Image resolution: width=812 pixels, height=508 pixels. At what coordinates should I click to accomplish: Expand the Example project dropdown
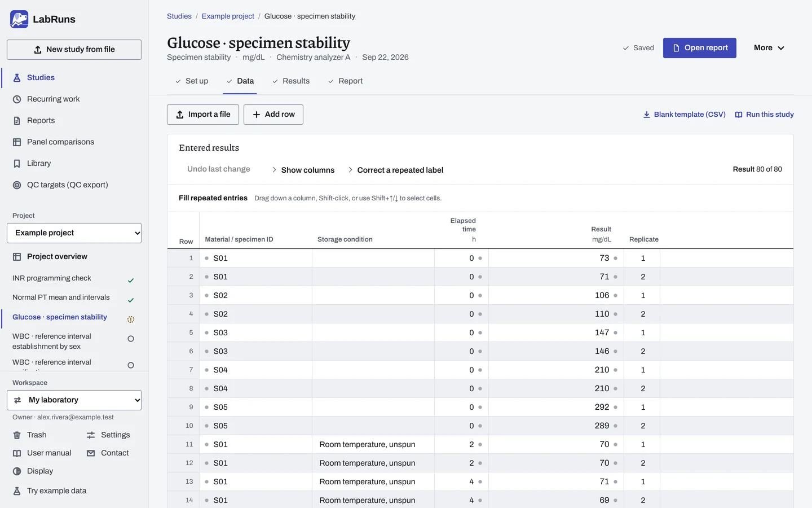click(74, 233)
